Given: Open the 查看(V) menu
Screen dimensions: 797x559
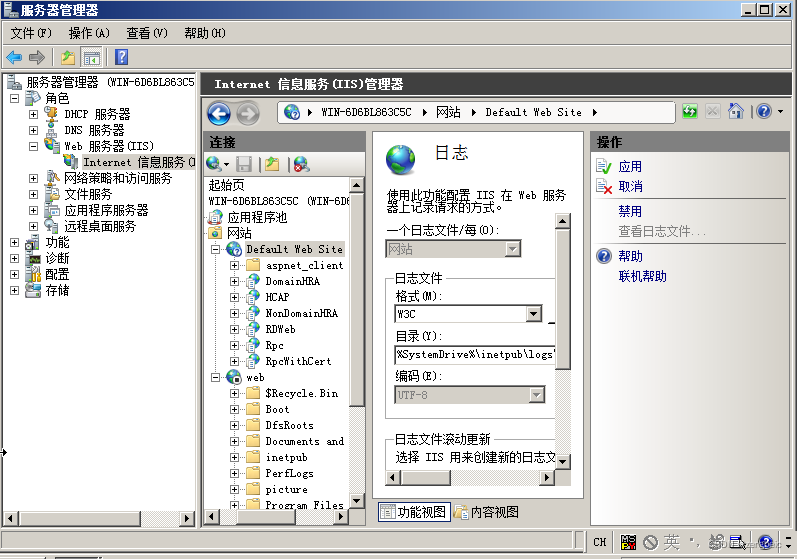Looking at the screenshot, I should (147, 33).
